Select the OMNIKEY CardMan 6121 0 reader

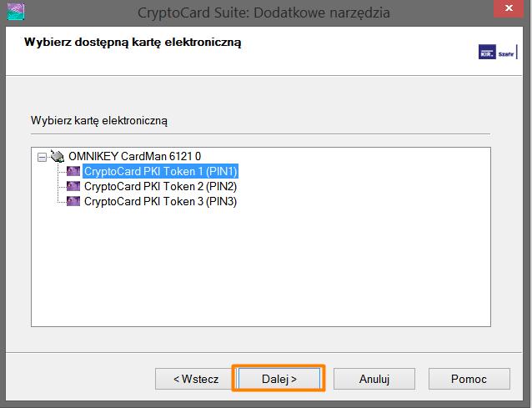pyautogui.click(x=135, y=156)
